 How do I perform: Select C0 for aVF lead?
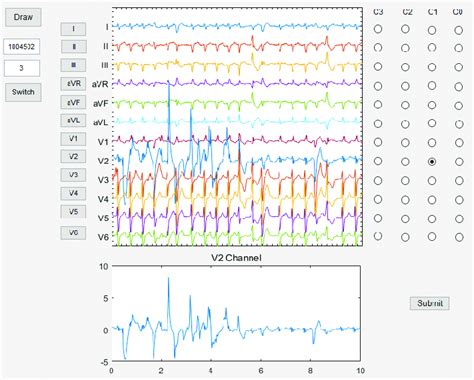pos(459,106)
